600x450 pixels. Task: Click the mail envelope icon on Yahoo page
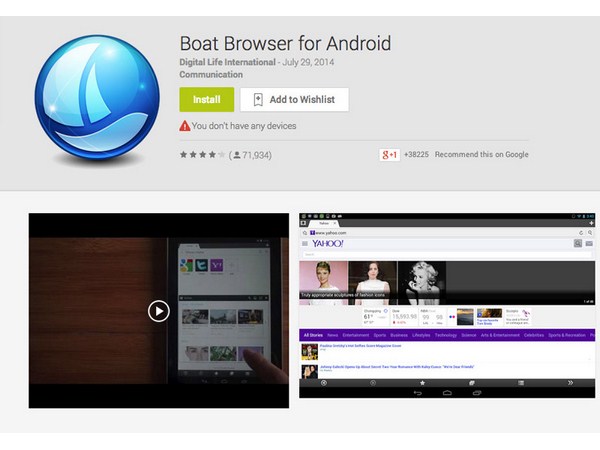pyautogui.click(x=589, y=243)
